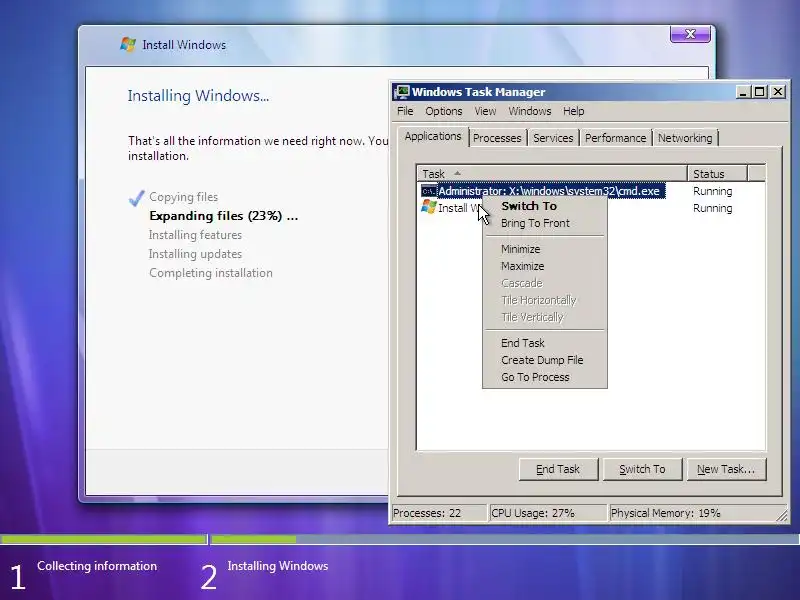Switch to the Services tab

coord(553,138)
